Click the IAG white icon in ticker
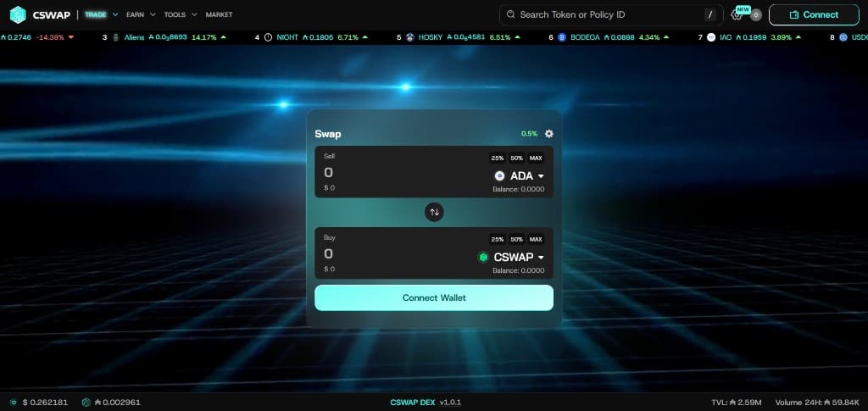Image resolution: width=868 pixels, height=411 pixels. point(711,37)
